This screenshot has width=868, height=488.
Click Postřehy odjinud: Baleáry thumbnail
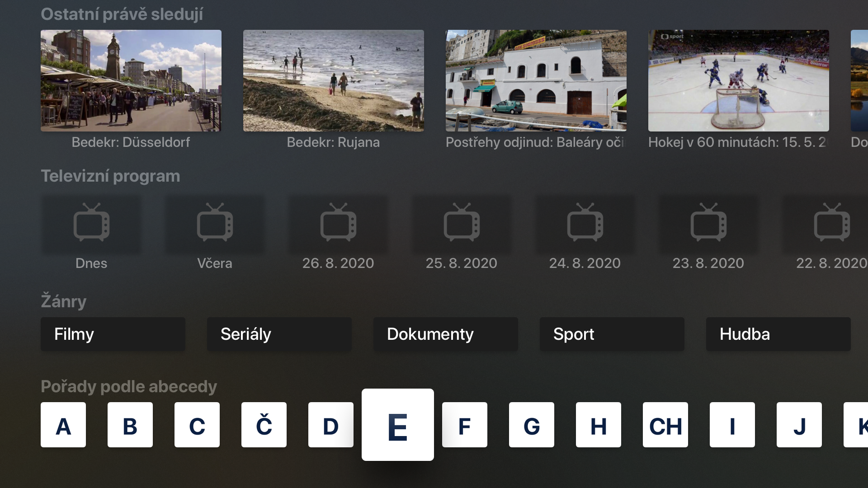[536, 80]
